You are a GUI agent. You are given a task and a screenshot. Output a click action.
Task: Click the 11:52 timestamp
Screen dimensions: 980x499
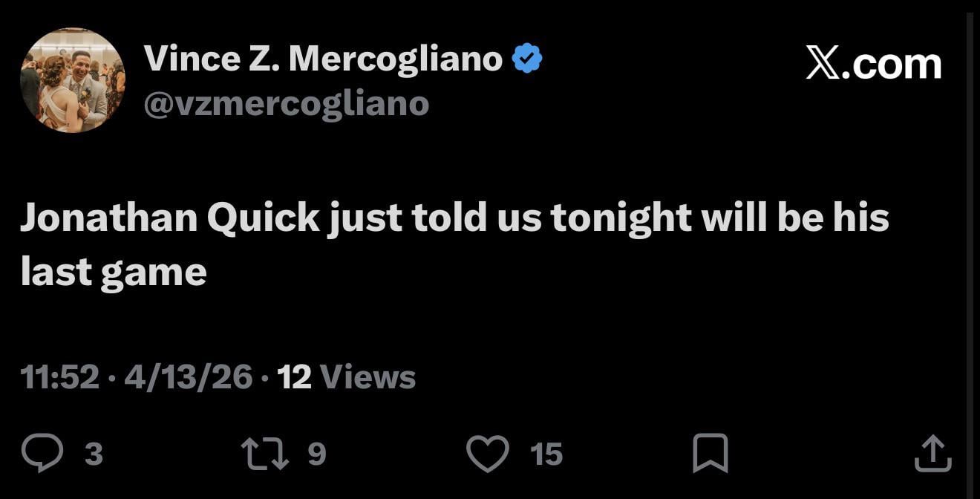59,377
